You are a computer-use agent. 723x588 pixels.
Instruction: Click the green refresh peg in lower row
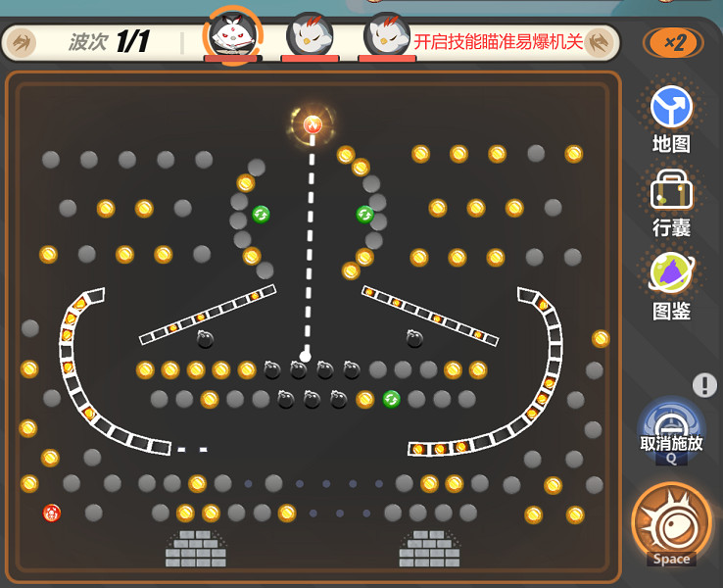click(392, 399)
